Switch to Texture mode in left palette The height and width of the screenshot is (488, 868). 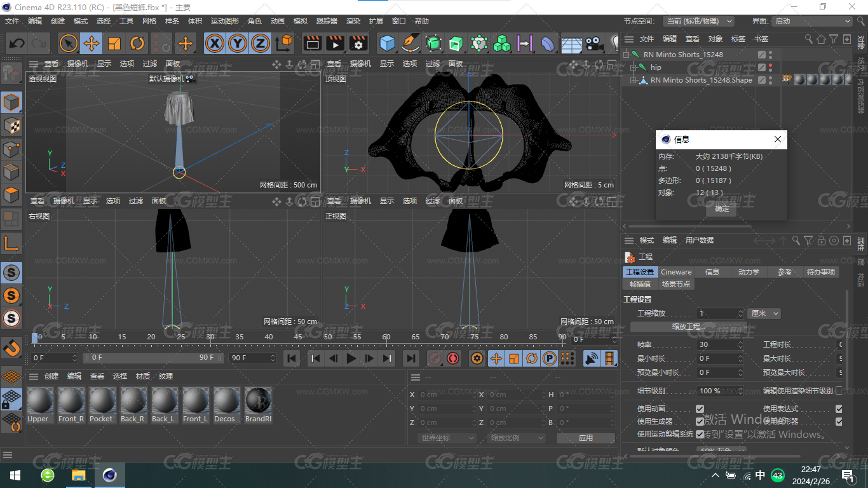(12, 126)
